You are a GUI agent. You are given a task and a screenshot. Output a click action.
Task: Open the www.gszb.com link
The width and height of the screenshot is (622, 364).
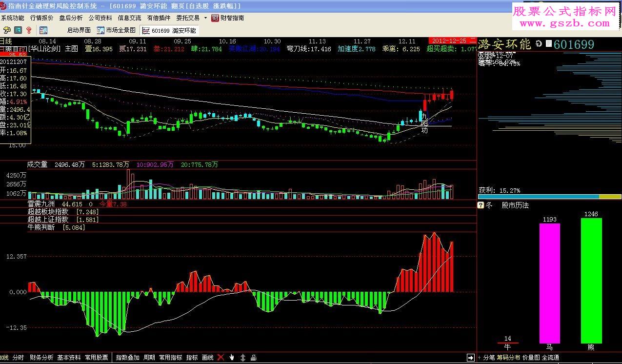click(x=565, y=23)
